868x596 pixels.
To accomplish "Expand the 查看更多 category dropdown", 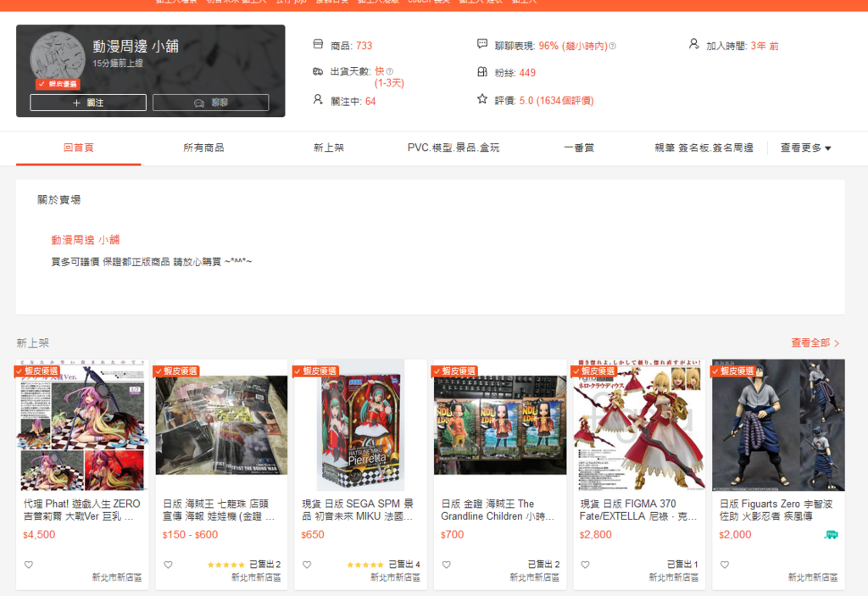I will (x=805, y=148).
